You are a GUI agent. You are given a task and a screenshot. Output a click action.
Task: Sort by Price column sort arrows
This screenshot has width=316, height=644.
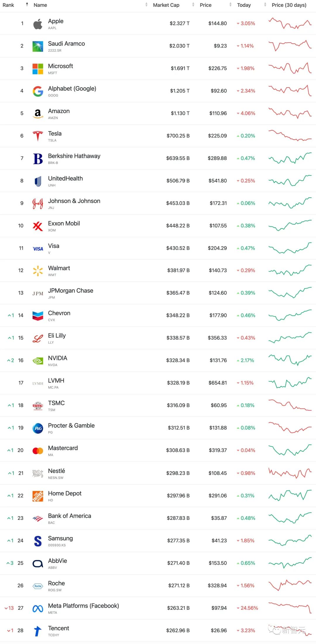230,5
